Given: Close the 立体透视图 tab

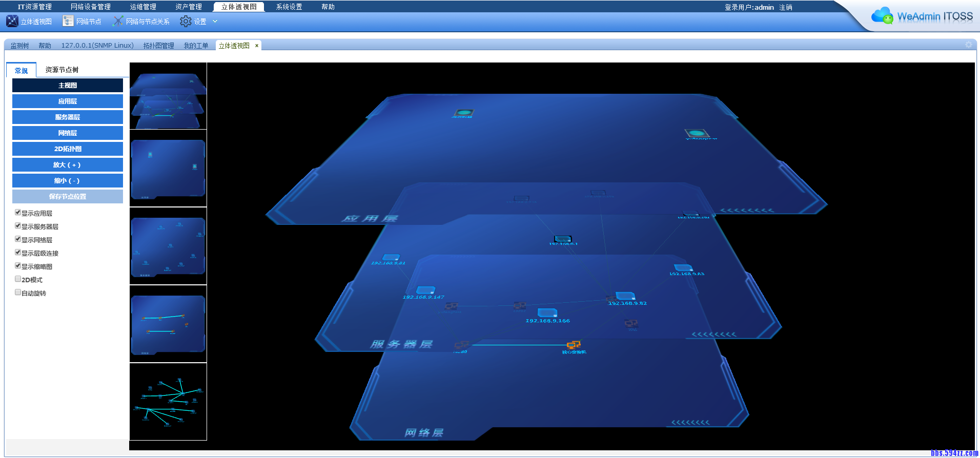Looking at the screenshot, I should (257, 46).
